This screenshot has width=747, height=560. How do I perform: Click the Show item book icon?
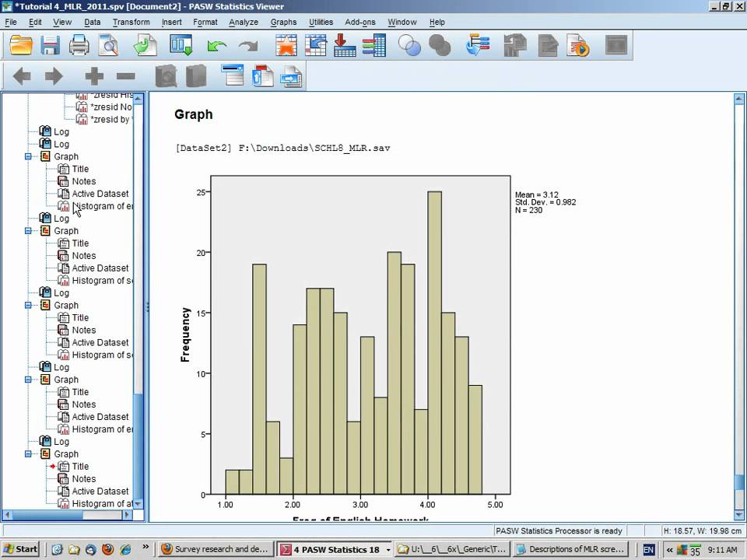coord(166,76)
